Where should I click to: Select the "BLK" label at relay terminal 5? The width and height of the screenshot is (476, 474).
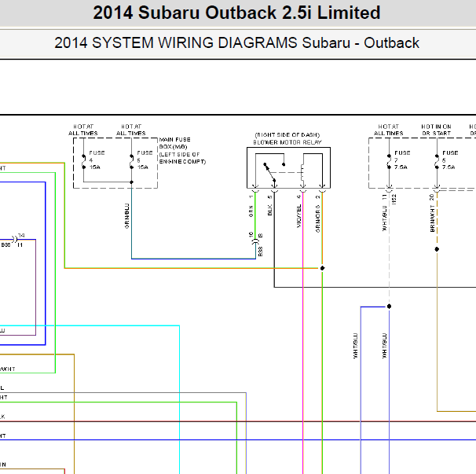pos(270,210)
